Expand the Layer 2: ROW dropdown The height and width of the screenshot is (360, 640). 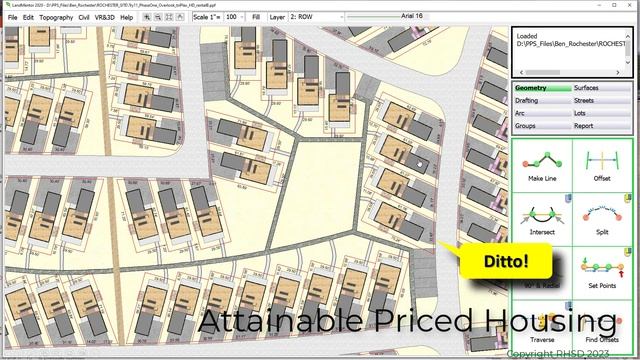pyautogui.click(x=341, y=17)
